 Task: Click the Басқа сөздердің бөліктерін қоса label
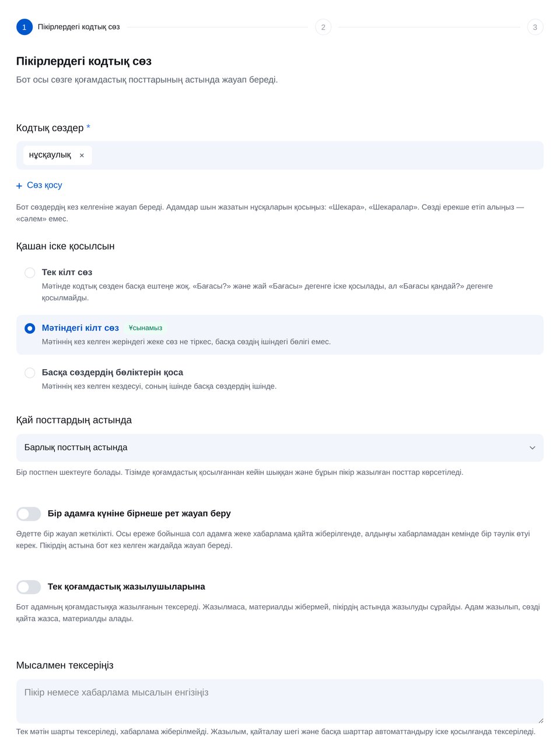tap(113, 373)
